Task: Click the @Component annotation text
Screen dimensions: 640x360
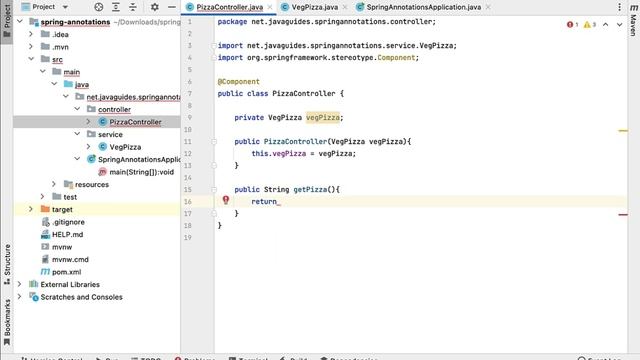Action: coord(238,82)
